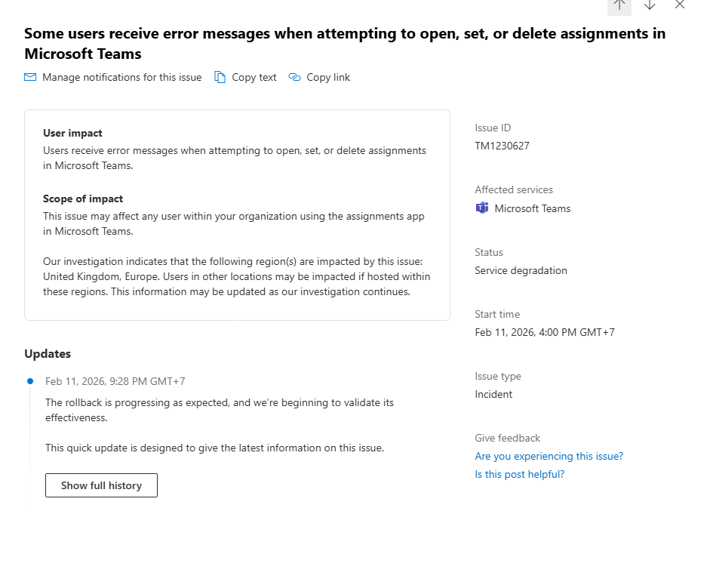
Task: Close the issue details panel
Action: point(680,5)
